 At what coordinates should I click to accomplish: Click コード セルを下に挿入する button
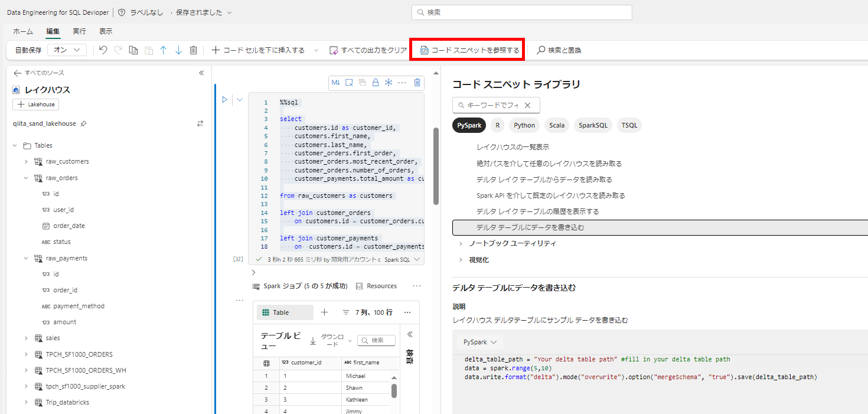(258, 50)
